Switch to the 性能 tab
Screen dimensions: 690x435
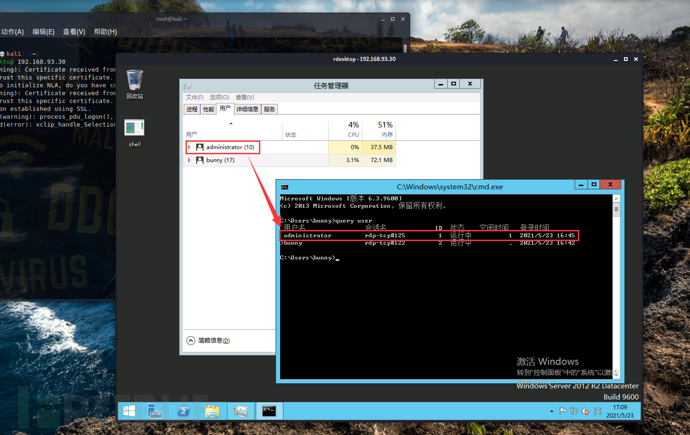(209, 109)
